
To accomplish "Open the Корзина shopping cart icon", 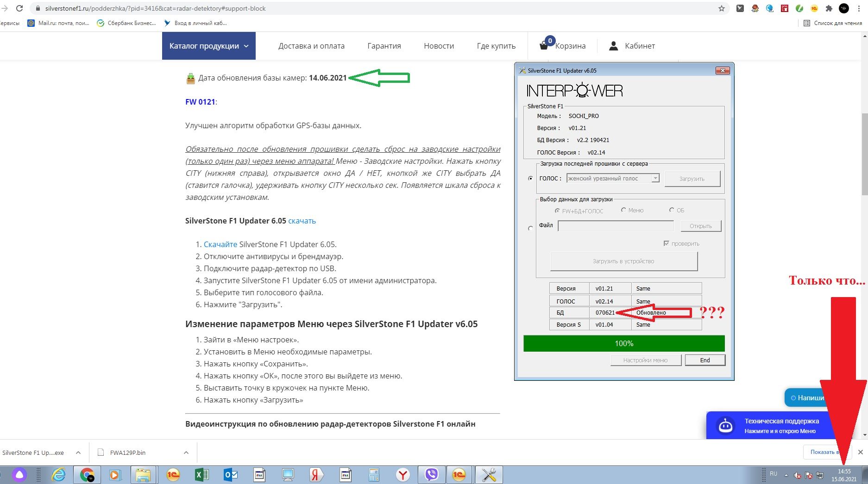I will point(544,45).
